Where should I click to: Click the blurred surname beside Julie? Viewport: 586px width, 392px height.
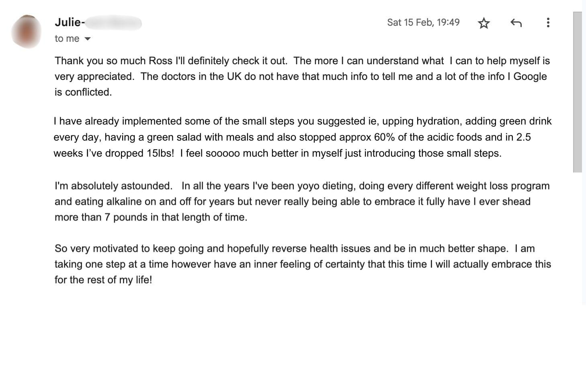pyautogui.click(x=113, y=22)
